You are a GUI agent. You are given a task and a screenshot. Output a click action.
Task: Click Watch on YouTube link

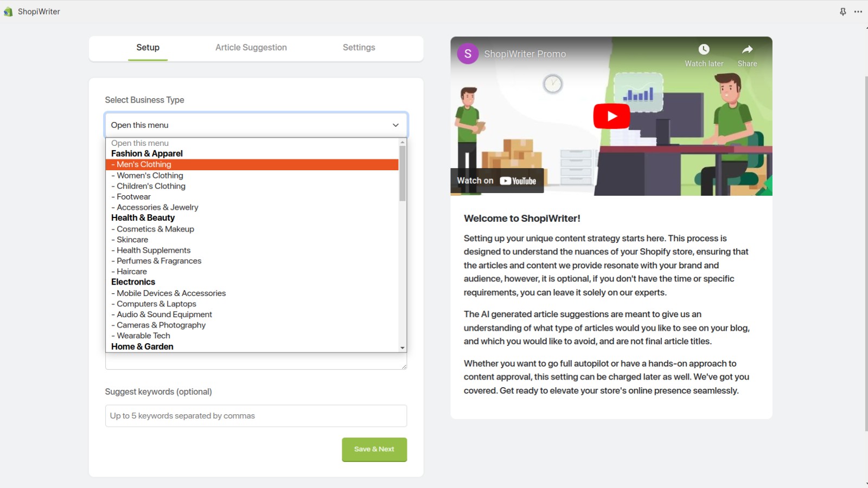(496, 181)
